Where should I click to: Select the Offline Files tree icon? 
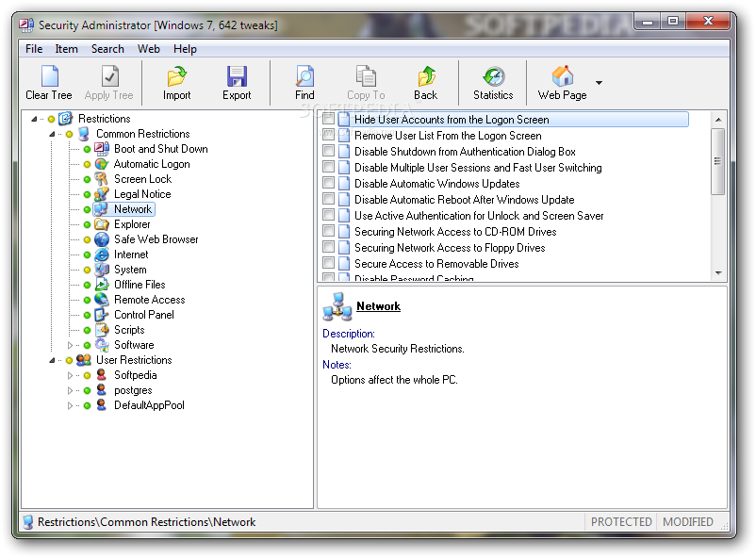click(x=102, y=285)
